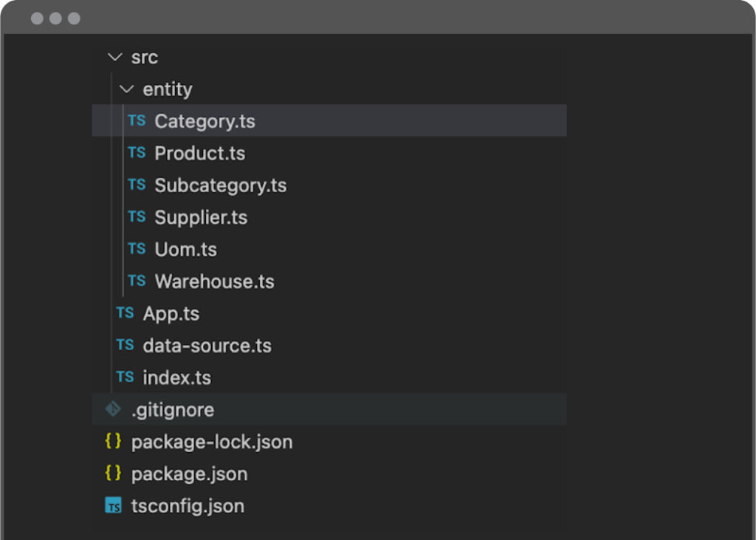Click the TS icon beside Subcategory.ts
756x540 pixels.
coord(137,185)
